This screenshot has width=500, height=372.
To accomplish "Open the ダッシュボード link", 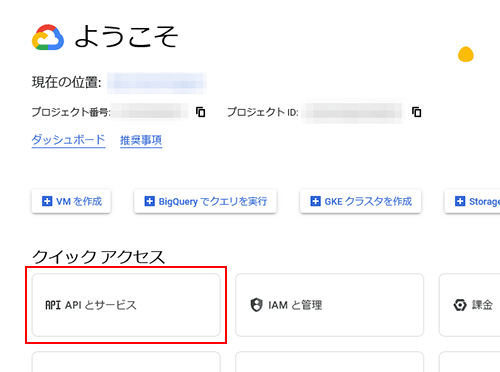I will 68,140.
